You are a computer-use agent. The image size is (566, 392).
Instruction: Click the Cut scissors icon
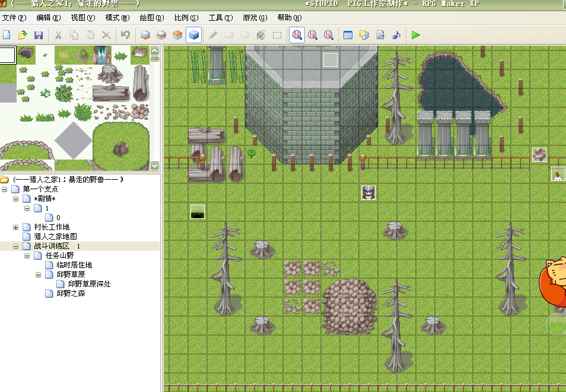pyautogui.click(x=58, y=35)
